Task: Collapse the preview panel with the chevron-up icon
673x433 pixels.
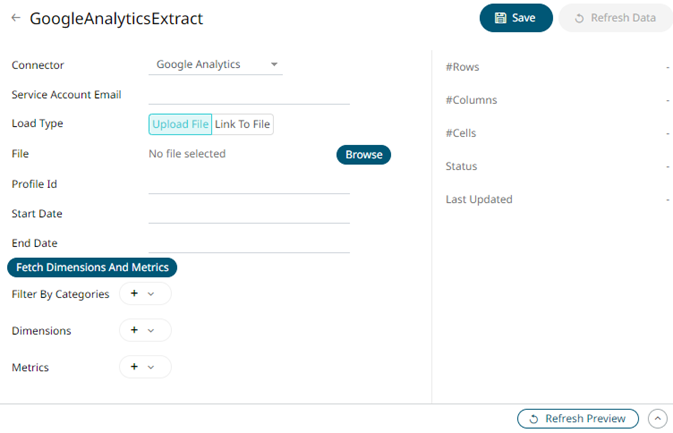Action: pos(658,419)
